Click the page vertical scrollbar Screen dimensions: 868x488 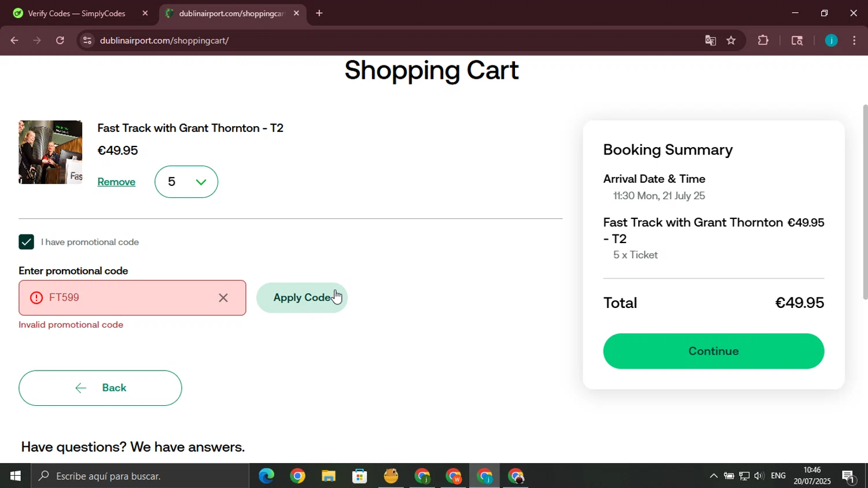[865, 203]
